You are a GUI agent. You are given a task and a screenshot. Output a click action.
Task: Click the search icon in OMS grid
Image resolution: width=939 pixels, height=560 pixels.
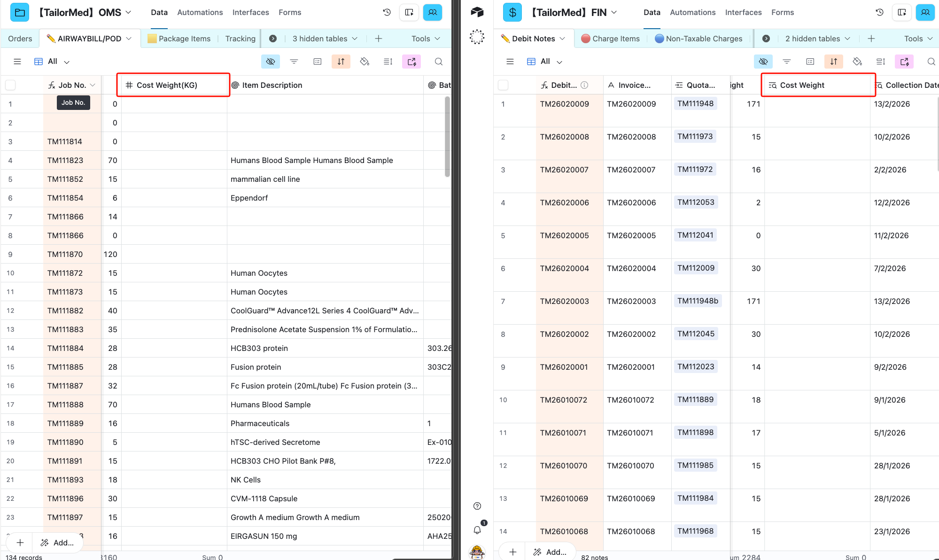(438, 62)
